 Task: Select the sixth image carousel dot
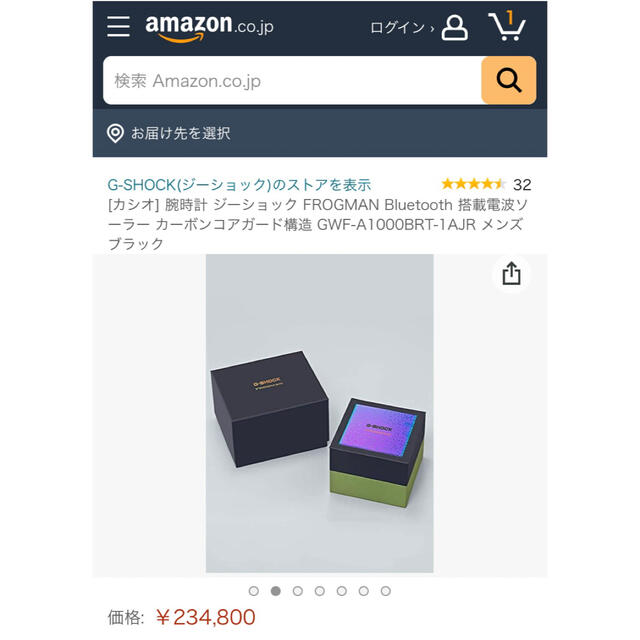364,591
